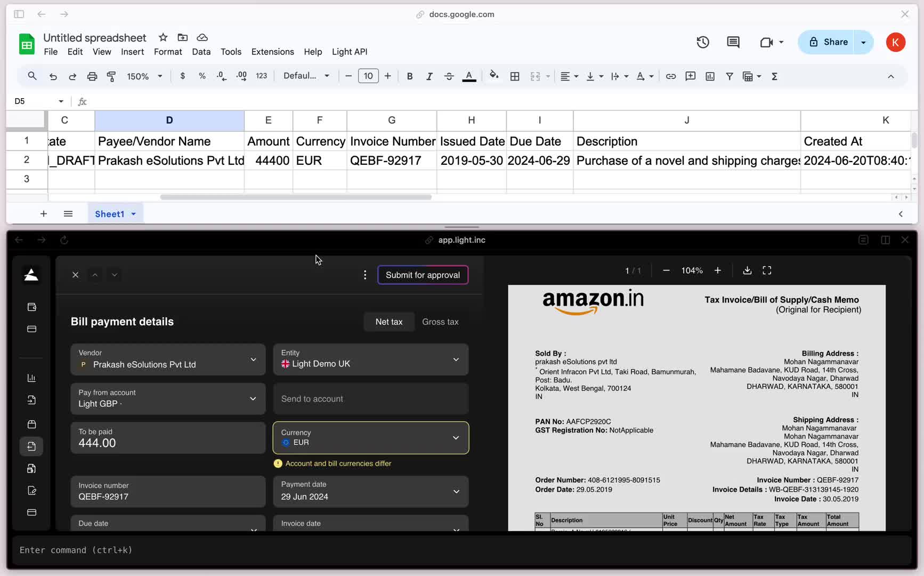Screen dimensions: 924x576
Task: Open version history clock icon in Sheets
Action: (703, 42)
